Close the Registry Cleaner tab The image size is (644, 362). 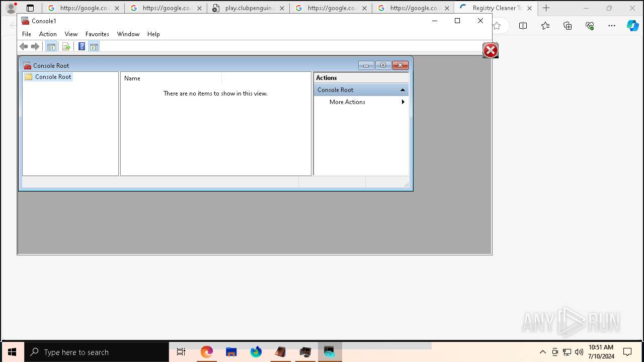(x=529, y=8)
